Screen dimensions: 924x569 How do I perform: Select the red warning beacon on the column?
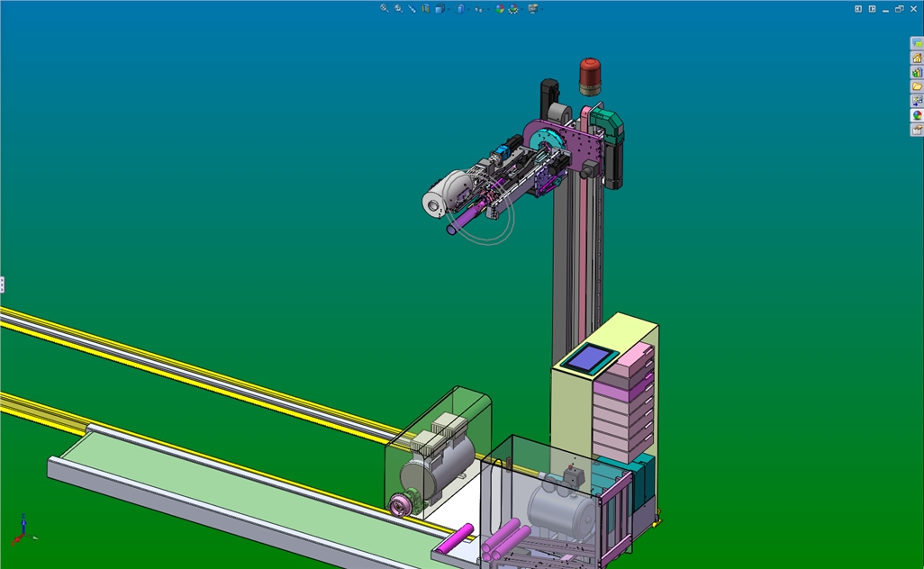[590, 76]
